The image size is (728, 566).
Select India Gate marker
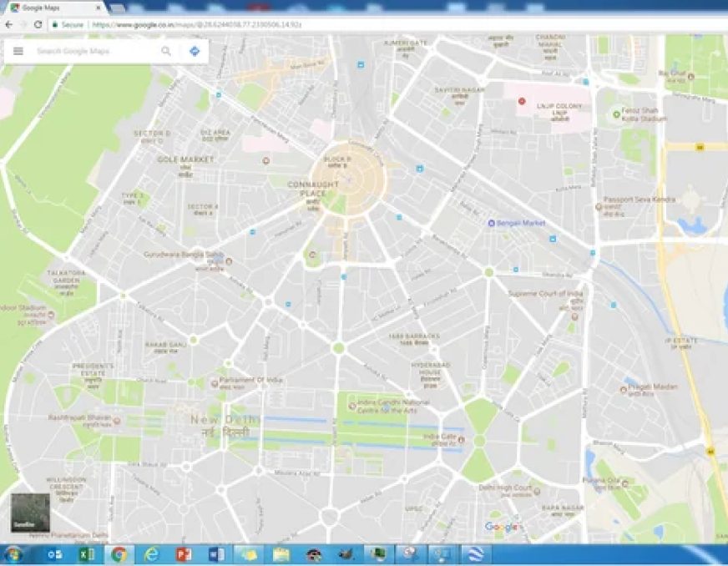462,439
